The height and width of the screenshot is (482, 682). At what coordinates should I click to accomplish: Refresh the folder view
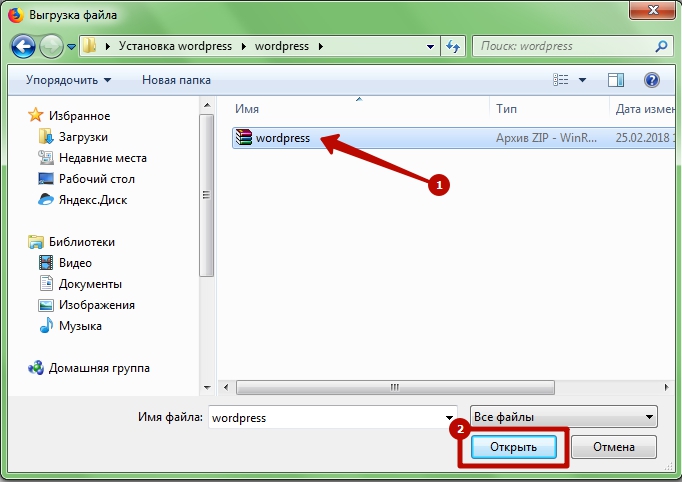(x=453, y=46)
